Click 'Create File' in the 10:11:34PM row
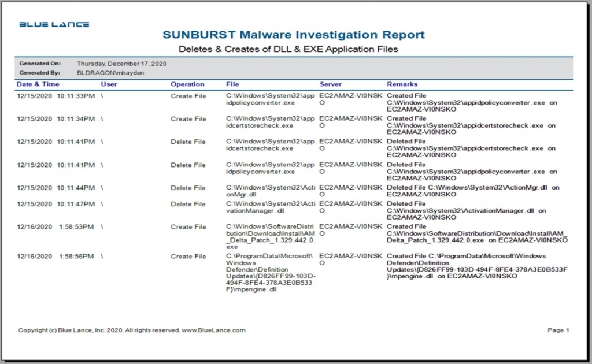Viewport: 592px width, 364px height. 188,119
